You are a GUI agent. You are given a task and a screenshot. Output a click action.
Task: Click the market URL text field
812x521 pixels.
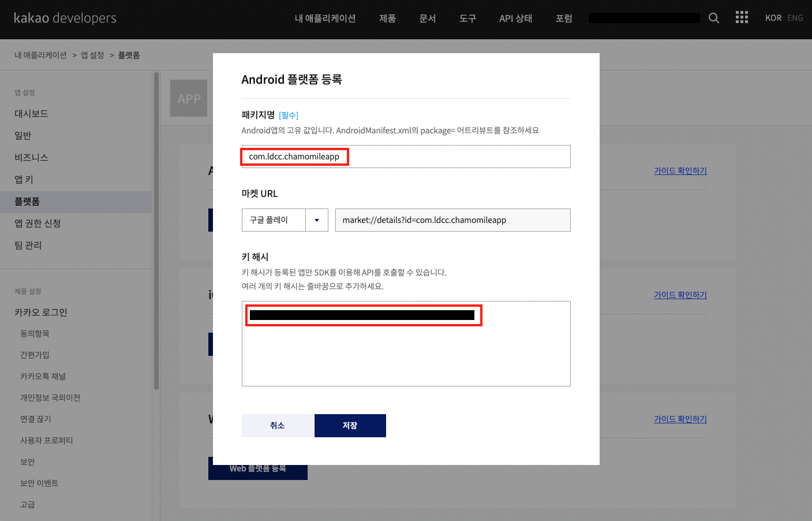click(452, 220)
